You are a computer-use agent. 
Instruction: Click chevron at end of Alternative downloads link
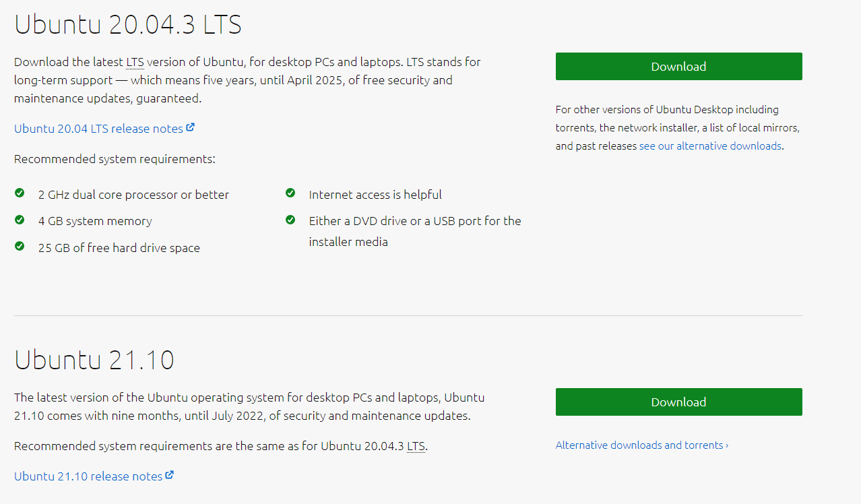727,445
